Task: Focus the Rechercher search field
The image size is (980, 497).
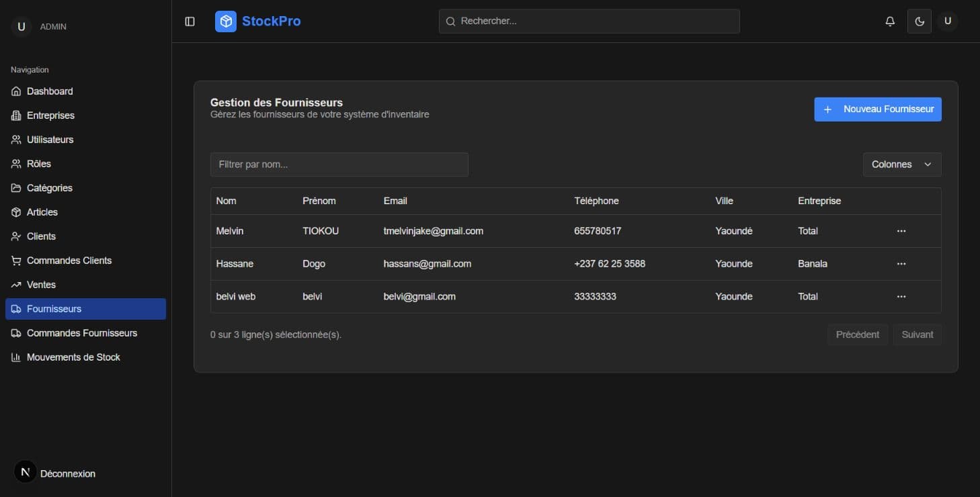Action: coord(589,21)
